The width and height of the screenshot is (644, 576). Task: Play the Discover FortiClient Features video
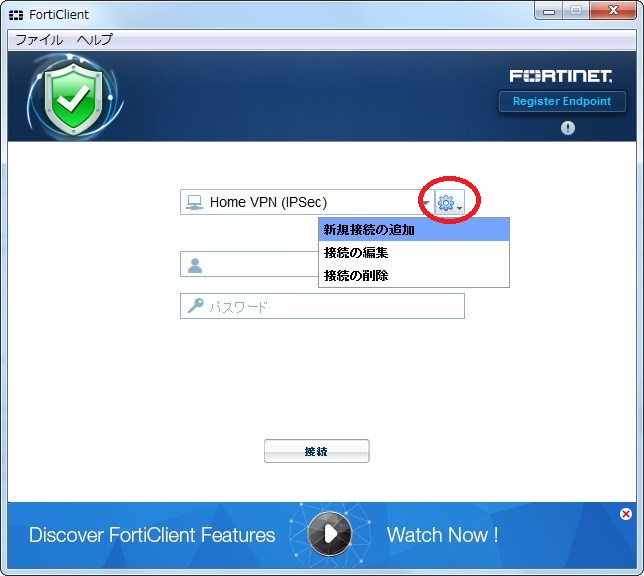[x=330, y=534]
